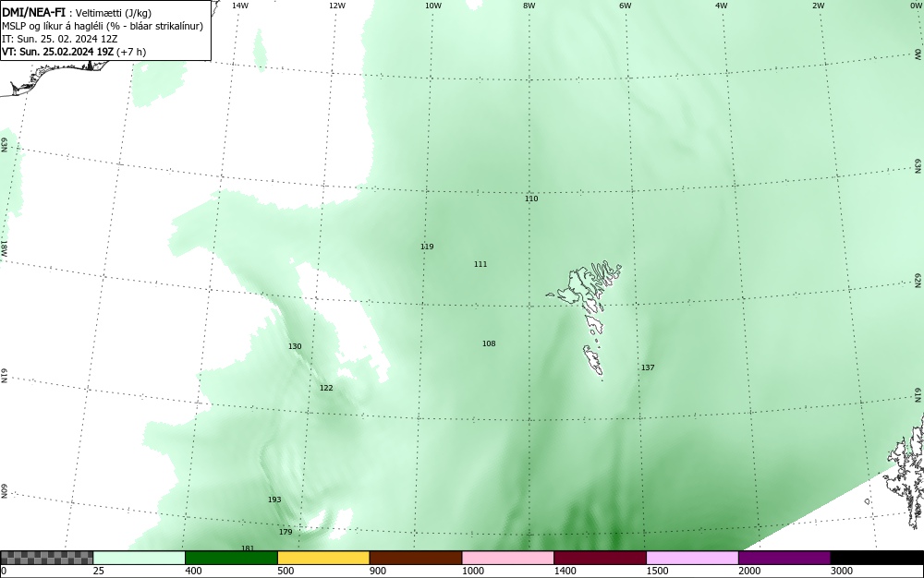This screenshot has height=578, width=924.
Task: Click the black legend swatch above 3000
Action: [x=877, y=558]
